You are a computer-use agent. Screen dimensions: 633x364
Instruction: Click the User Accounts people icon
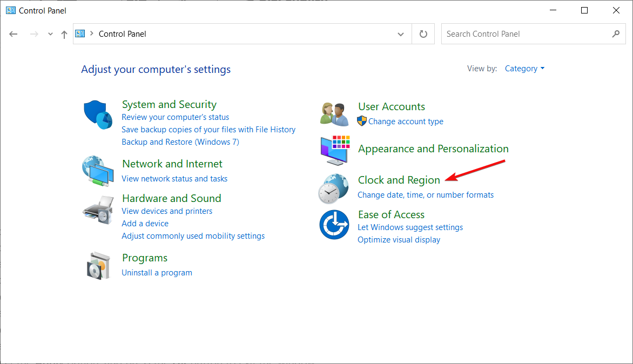(x=334, y=114)
